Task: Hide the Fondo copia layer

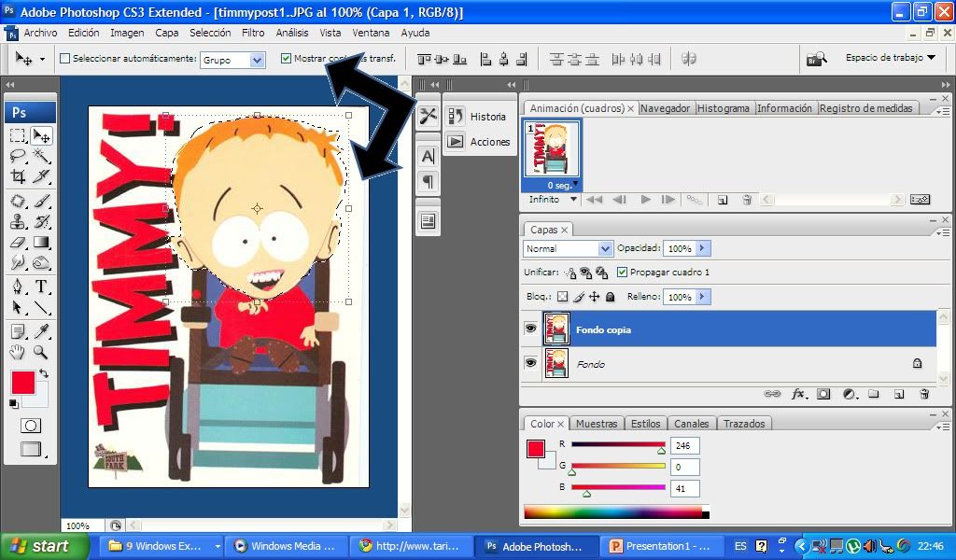Action: 530,329
